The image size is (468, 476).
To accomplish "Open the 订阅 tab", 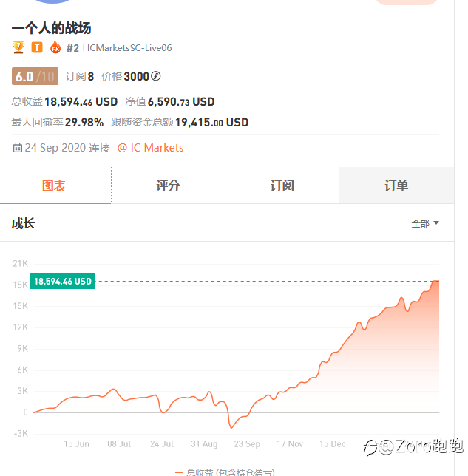I will 282,186.
